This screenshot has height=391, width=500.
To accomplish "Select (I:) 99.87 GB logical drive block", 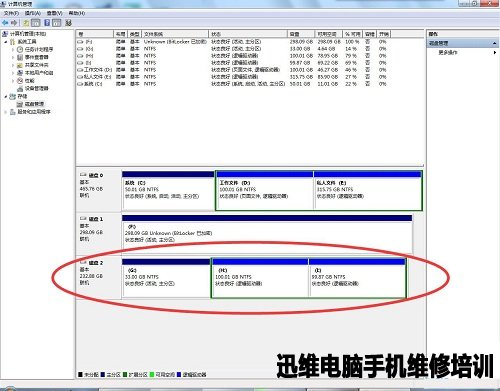I will [358, 278].
